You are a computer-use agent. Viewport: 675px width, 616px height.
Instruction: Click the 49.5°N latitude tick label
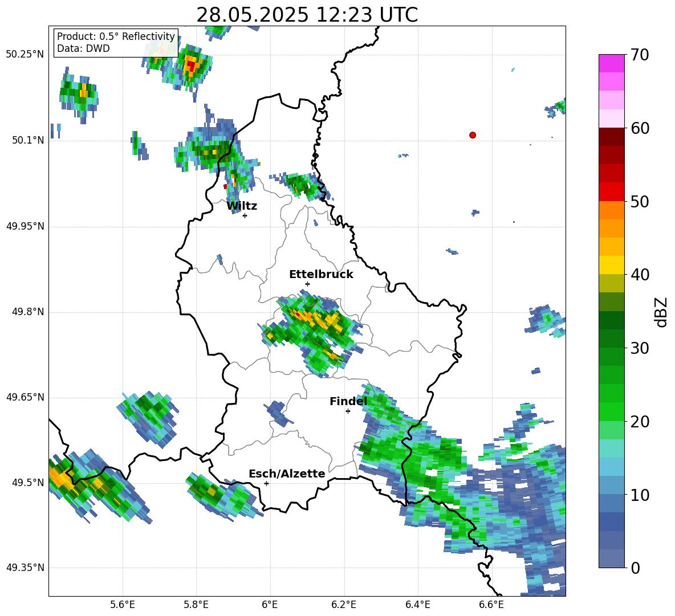28,483
